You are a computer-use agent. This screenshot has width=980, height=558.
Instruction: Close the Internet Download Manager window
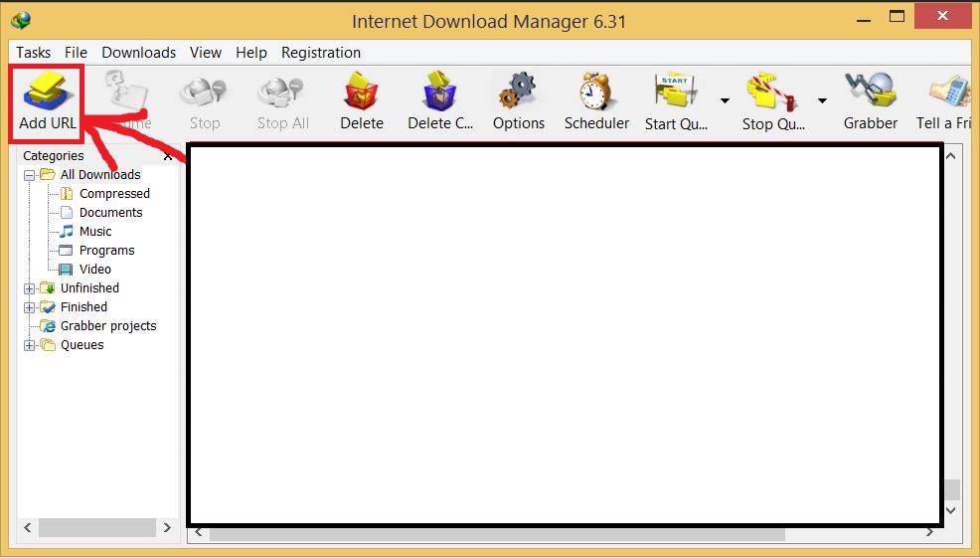(x=942, y=16)
